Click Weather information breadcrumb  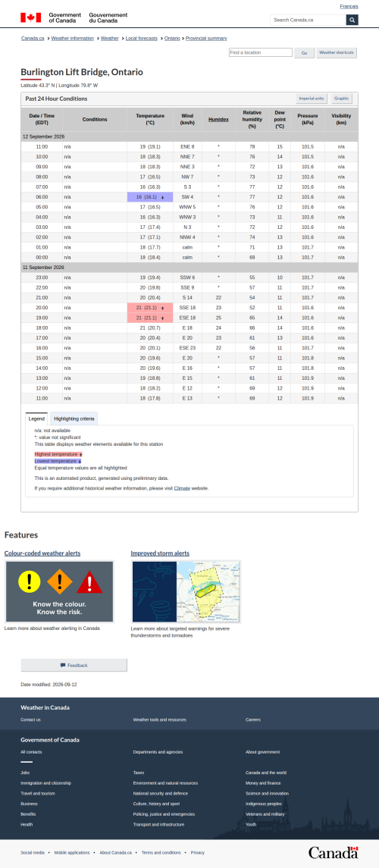[73, 38]
